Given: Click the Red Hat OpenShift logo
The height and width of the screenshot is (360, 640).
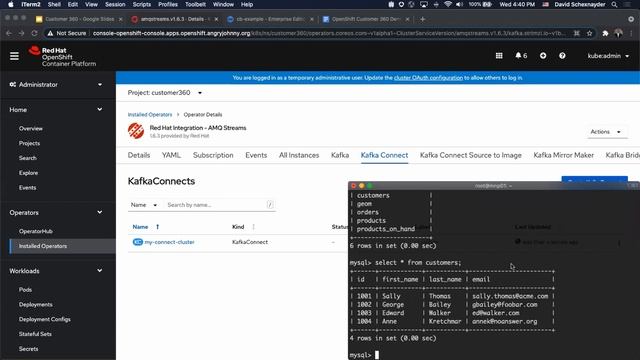Looking at the screenshot, I should [x=62, y=56].
